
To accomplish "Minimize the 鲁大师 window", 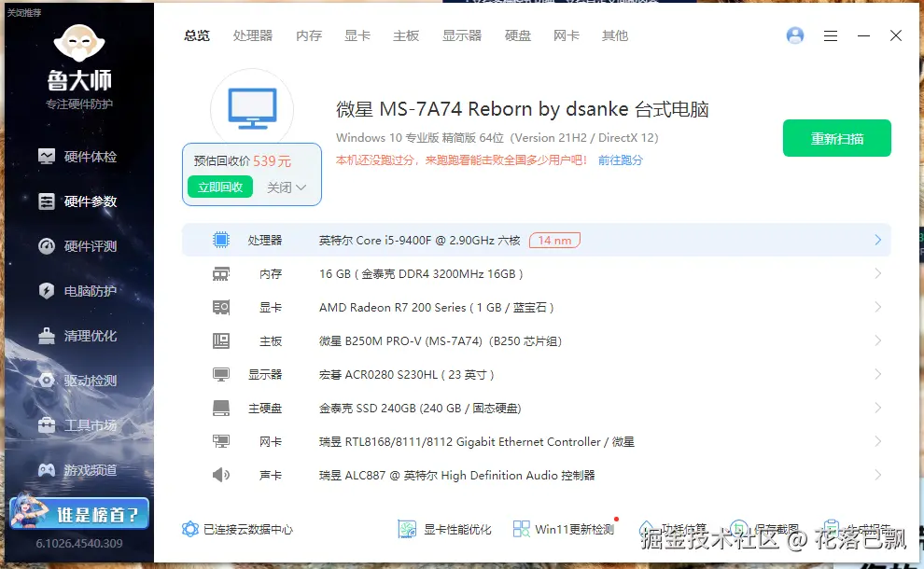I will pyautogui.click(x=863, y=36).
